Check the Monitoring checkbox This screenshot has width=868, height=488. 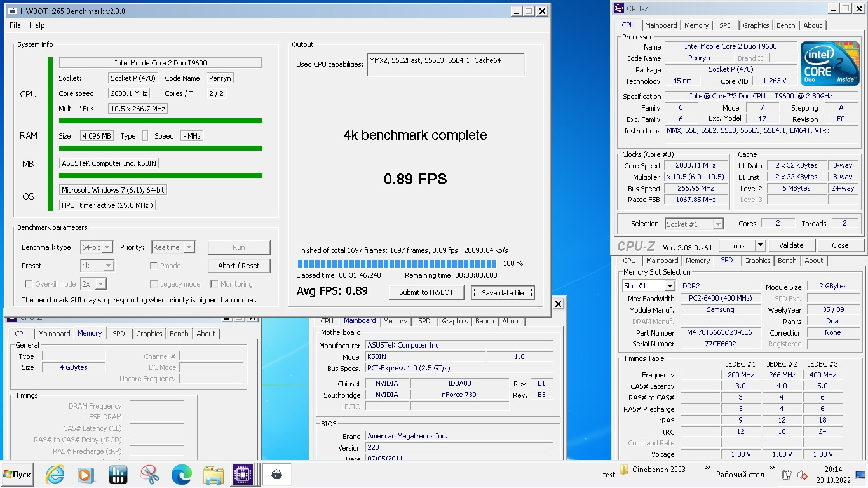point(214,284)
